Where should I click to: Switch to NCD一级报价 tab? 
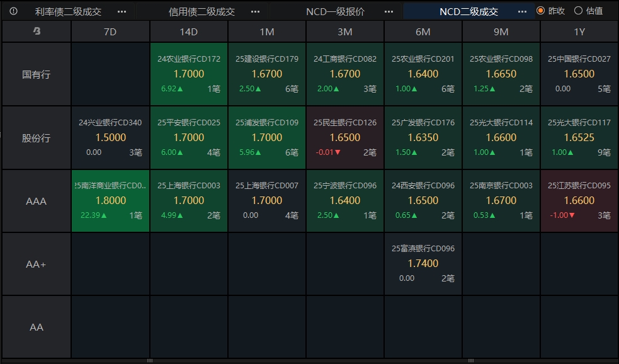335,12
